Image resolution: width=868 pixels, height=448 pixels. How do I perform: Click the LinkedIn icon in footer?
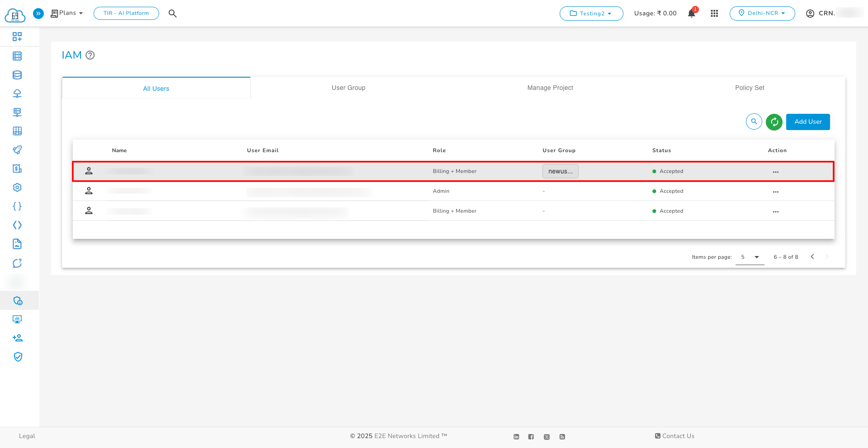tap(516, 437)
